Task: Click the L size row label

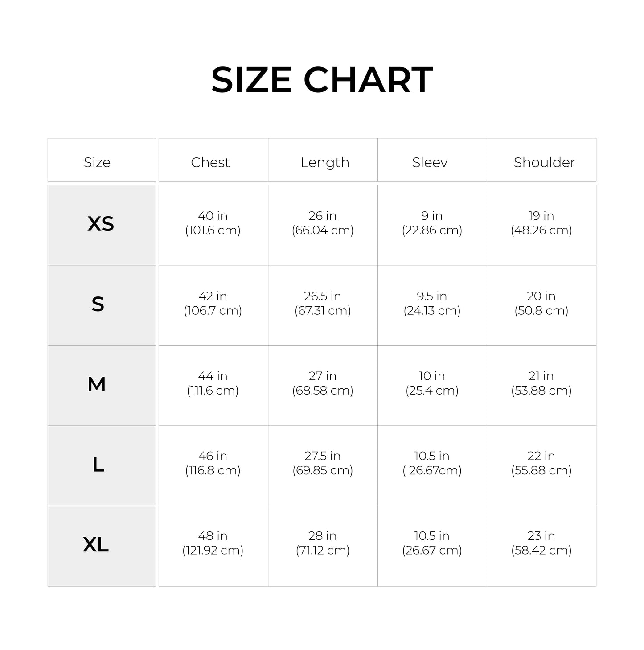Action: click(x=98, y=465)
